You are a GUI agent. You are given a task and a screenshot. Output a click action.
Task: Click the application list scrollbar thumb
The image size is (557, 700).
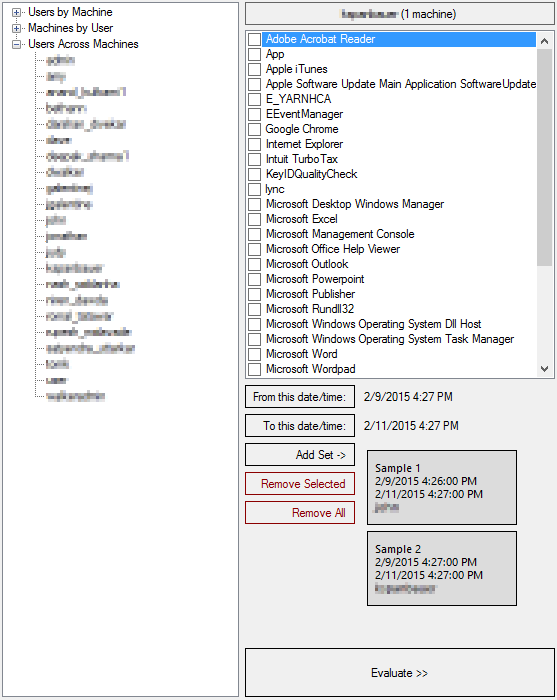coord(545,158)
